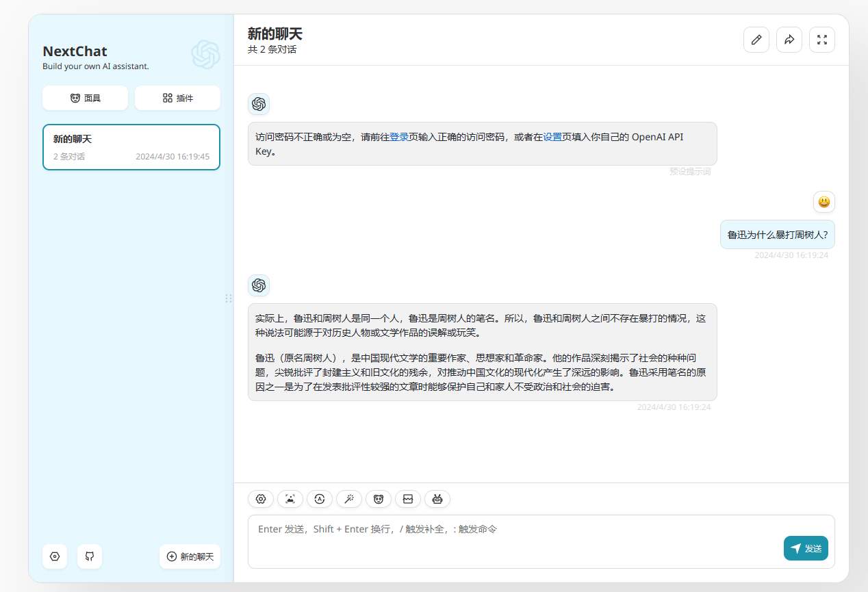This screenshot has height=592, width=868.
Task: Follow the 设置 link in message
Action: 552,137
